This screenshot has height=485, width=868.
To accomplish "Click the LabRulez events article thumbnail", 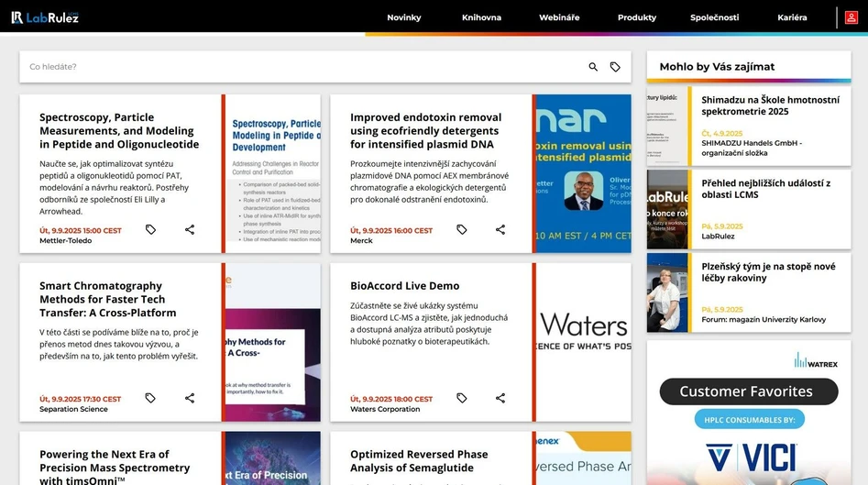I will [x=667, y=209].
